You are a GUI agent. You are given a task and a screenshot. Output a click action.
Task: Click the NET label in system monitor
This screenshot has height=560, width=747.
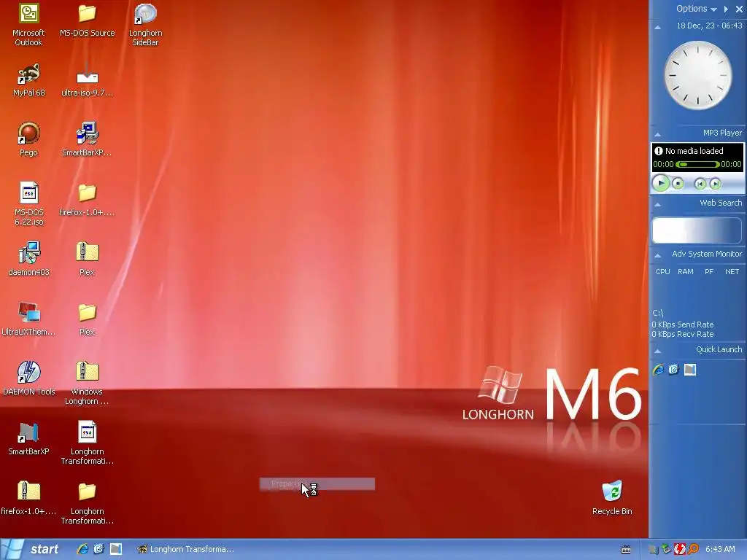click(732, 271)
